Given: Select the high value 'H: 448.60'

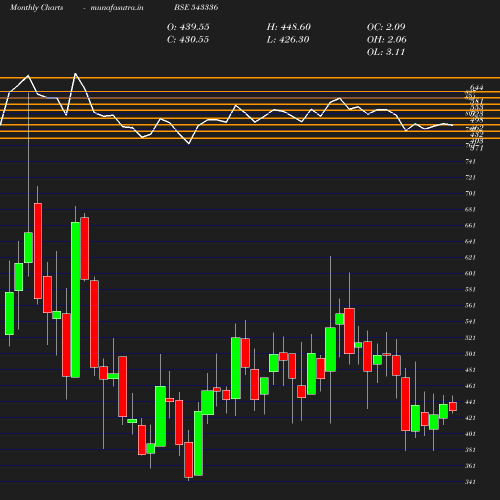Looking at the screenshot, I should click(x=289, y=27).
